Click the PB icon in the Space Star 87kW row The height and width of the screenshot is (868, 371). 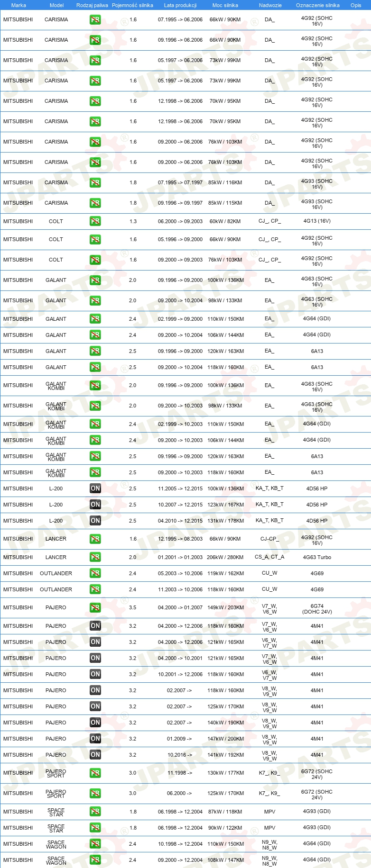click(x=95, y=812)
